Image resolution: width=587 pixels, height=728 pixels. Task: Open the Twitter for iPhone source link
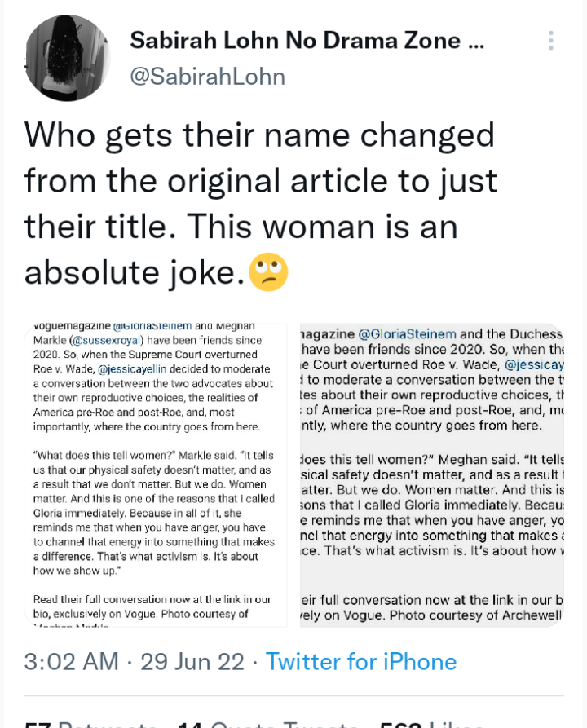click(x=361, y=661)
